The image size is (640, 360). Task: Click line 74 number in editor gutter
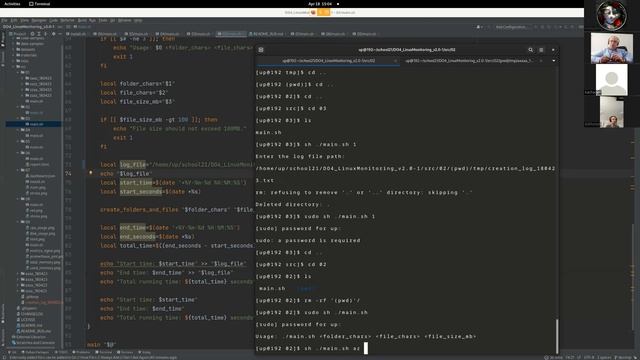tap(68, 173)
